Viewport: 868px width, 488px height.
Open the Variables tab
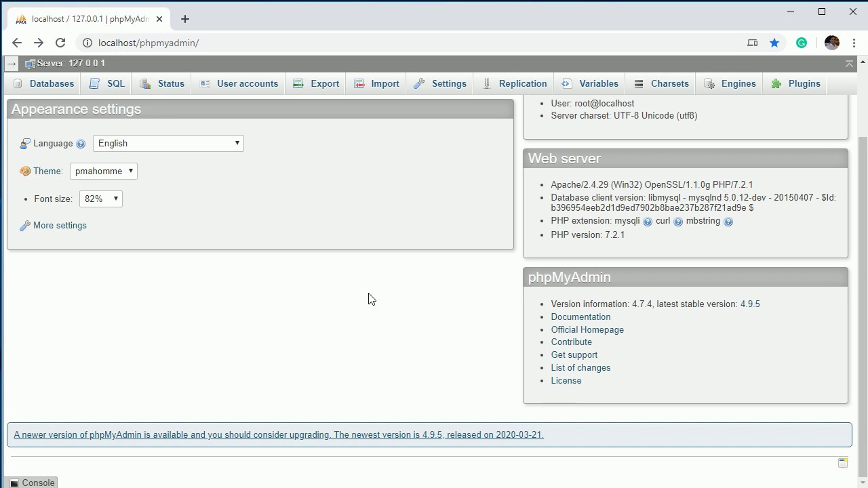590,83
